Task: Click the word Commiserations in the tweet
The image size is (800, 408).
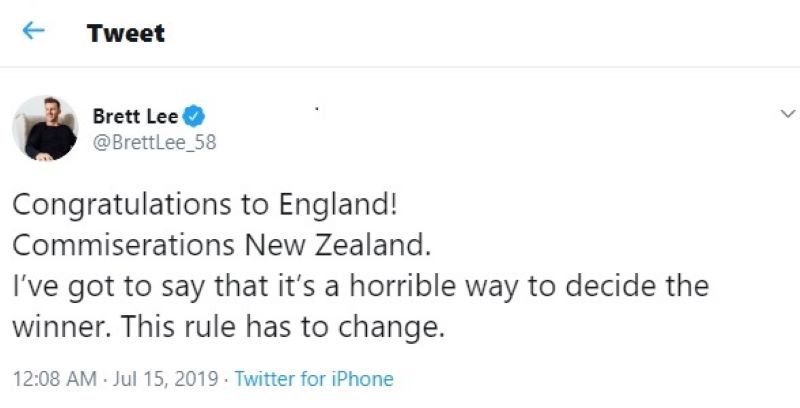Action: (123, 245)
